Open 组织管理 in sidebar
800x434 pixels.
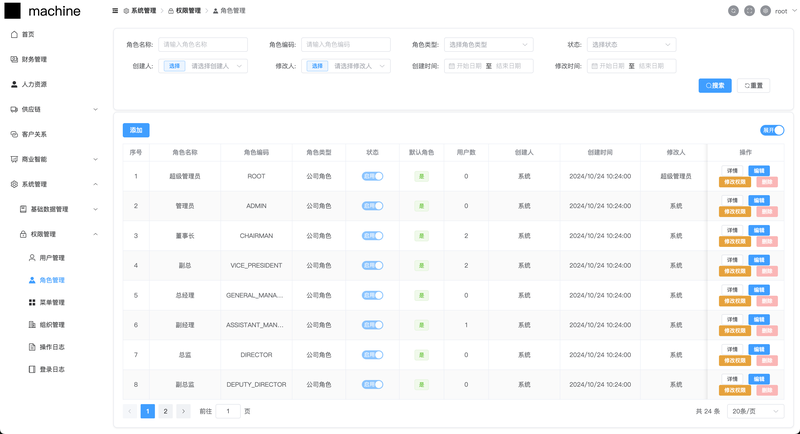[x=52, y=324]
